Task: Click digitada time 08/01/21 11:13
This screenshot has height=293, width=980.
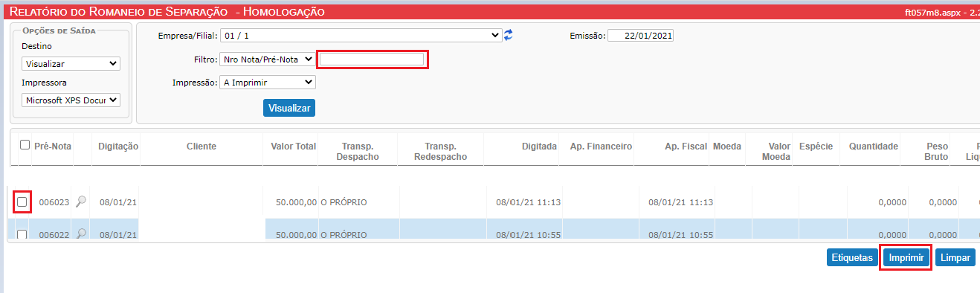Action: [x=528, y=202]
